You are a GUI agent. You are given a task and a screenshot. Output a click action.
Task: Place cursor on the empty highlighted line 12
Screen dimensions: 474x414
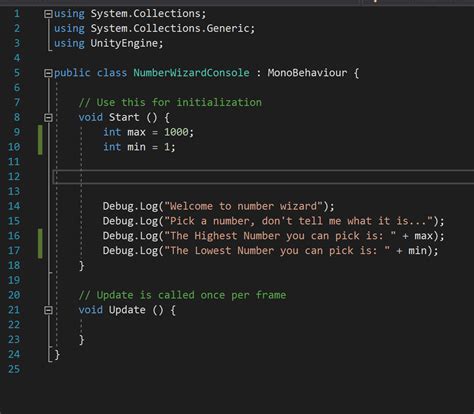(263, 177)
